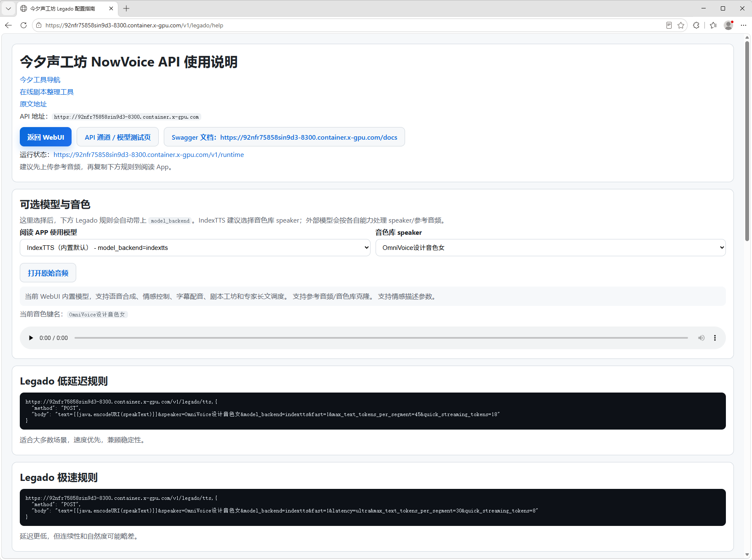
Task: Expand the 阅读 APP 使用模型 dropdown
Action: pyautogui.click(x=195, y=248)
